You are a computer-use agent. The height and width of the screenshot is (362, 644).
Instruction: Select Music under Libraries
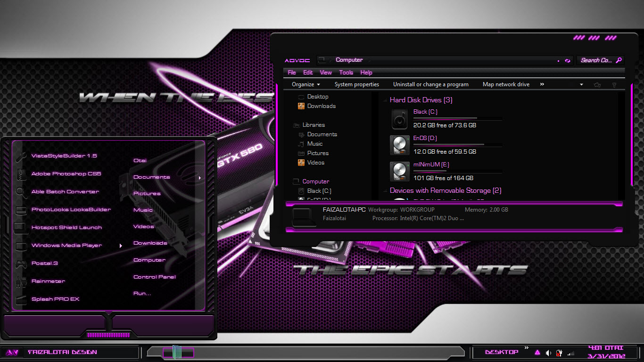315,144
